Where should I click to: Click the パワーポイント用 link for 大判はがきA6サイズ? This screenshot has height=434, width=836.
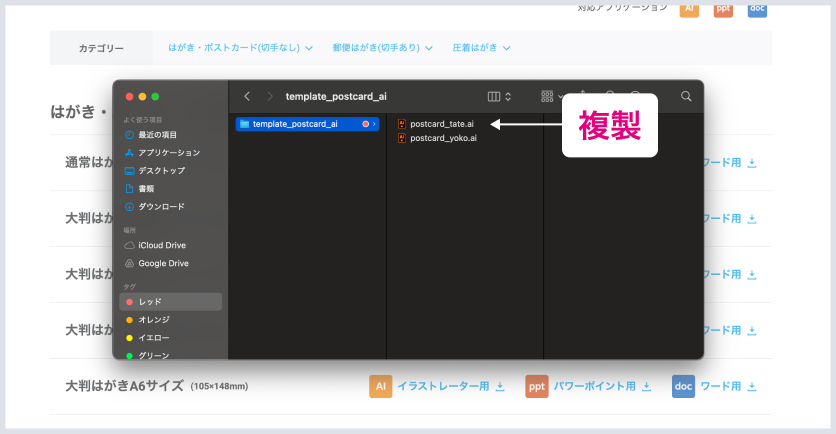click(594, 386)
